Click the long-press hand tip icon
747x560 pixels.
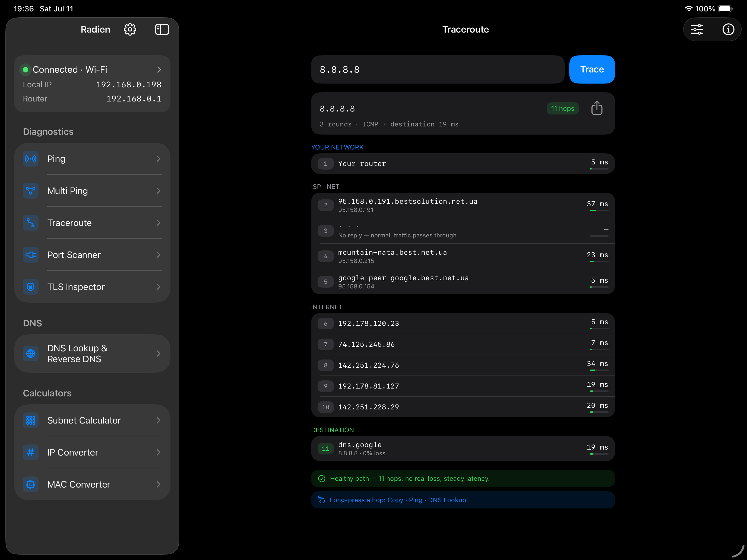coord(321,499)
